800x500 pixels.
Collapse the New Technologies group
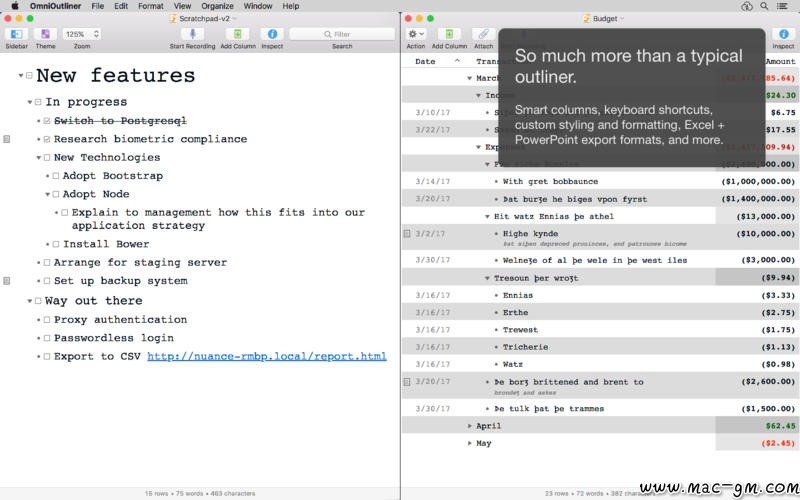[39, 158]
